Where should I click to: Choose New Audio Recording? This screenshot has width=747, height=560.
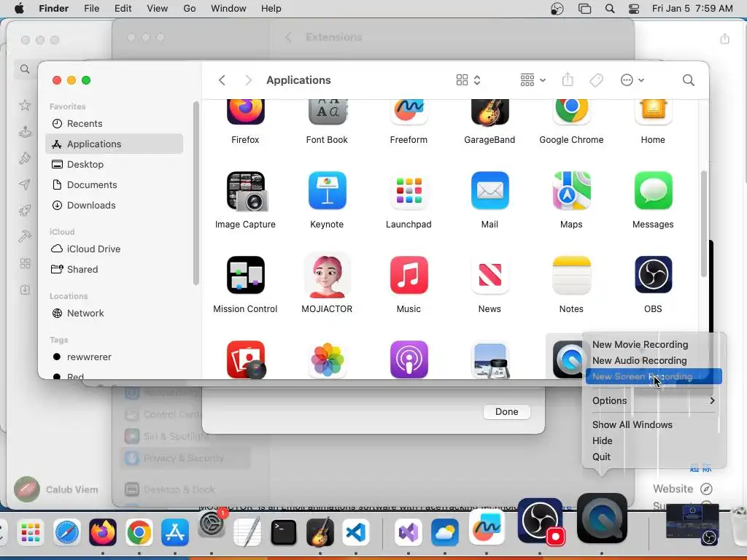639,360
